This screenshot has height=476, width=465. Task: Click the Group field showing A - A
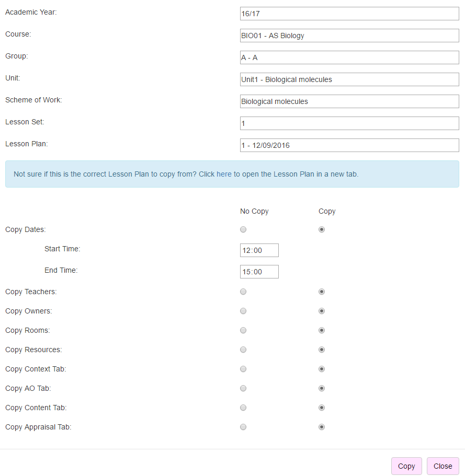[349, 57]
